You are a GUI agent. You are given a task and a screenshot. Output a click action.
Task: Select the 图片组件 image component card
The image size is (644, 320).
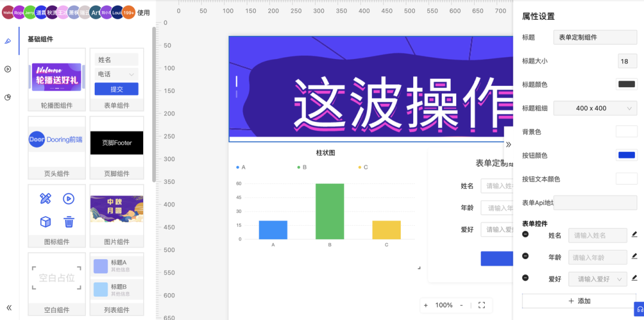coord(117,216)
